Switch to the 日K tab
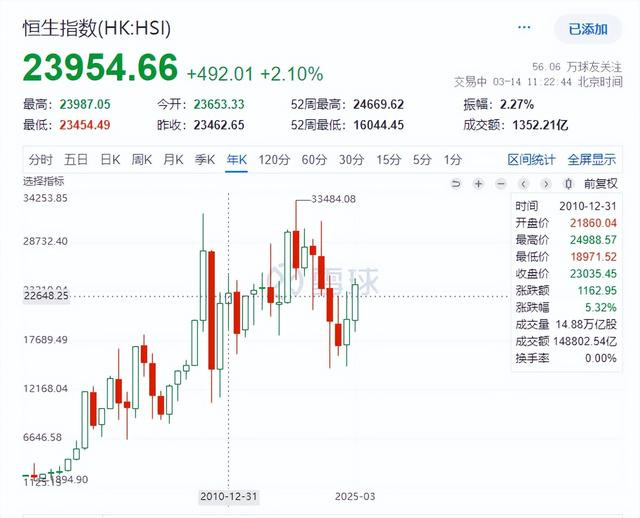This screenshot has width=640, height=518. tap(110, 160)
